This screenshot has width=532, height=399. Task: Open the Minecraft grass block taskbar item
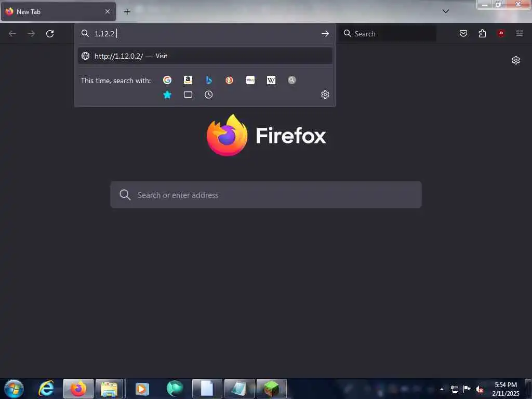[x=271, y=389]
